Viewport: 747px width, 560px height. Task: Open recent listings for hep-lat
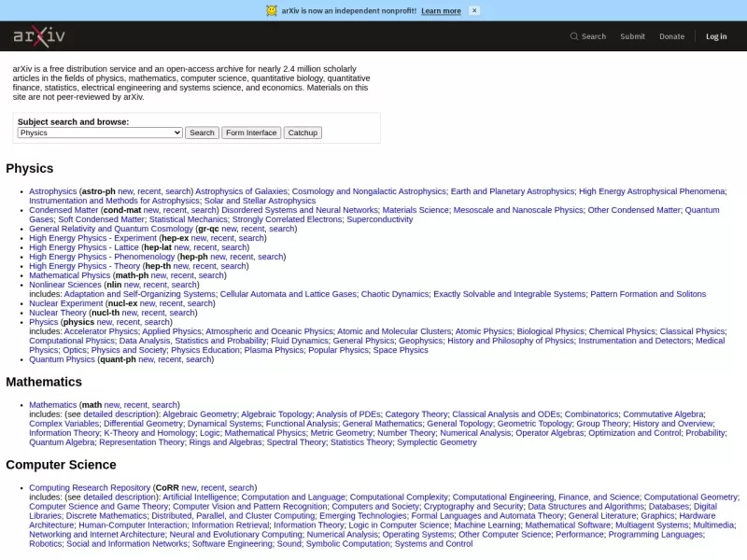pyautogui.click(x=205, y=247)
